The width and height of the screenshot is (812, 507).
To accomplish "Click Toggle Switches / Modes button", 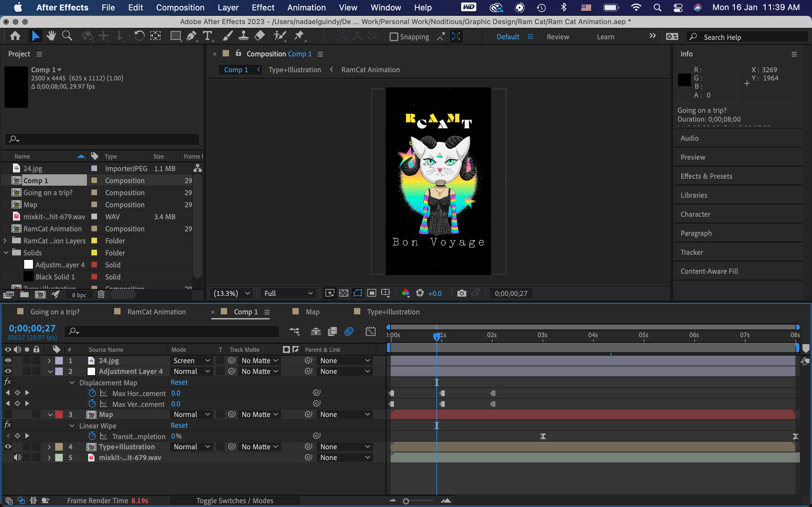I will tap(234, 501).
